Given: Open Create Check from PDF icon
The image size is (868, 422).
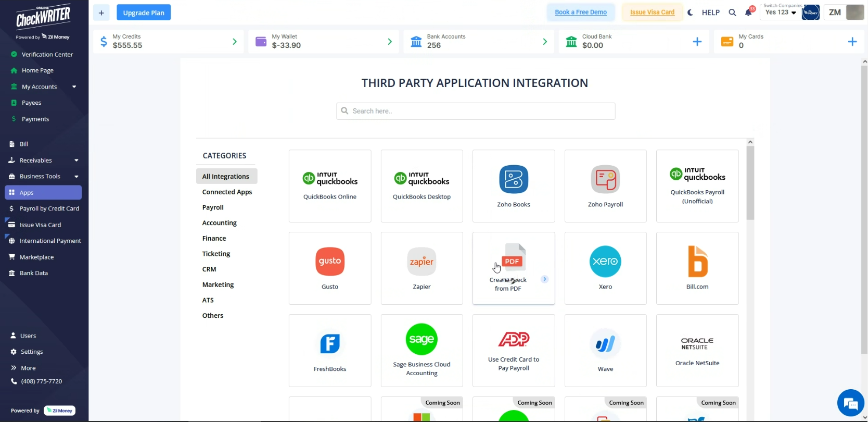Looking at the screenshot, I should tap(514, 257).
